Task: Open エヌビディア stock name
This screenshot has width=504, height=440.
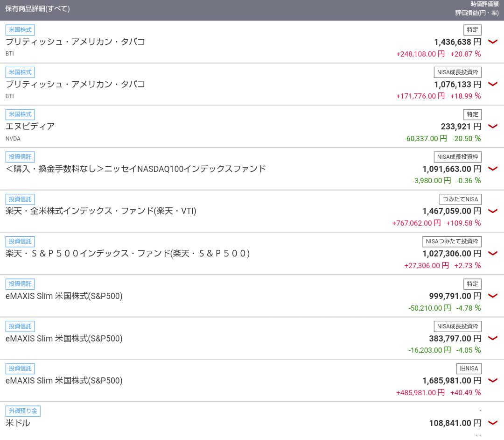Action: [30, 127]
